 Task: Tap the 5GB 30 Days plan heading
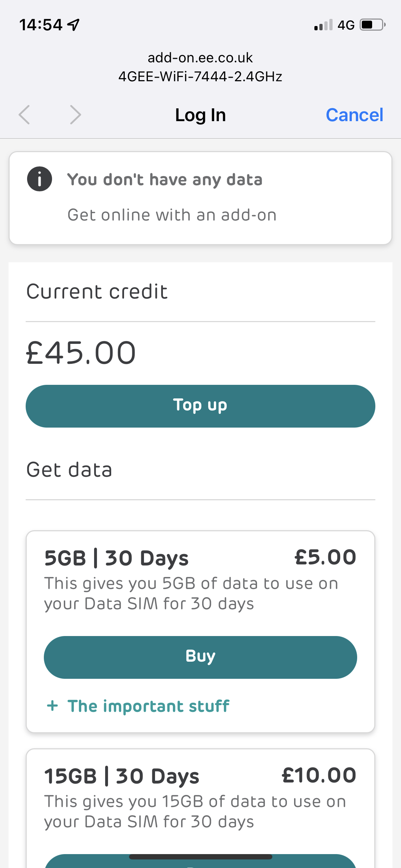pos(116,558)
